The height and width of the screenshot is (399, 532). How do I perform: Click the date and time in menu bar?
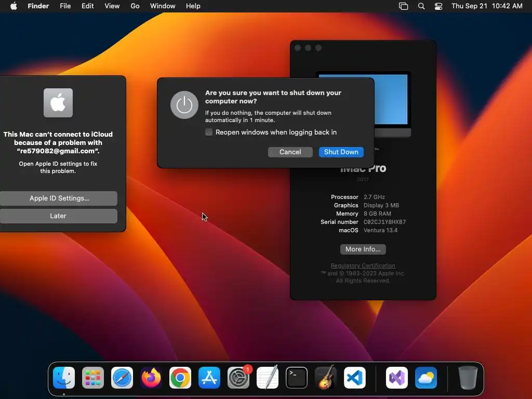tap(487, 6)
